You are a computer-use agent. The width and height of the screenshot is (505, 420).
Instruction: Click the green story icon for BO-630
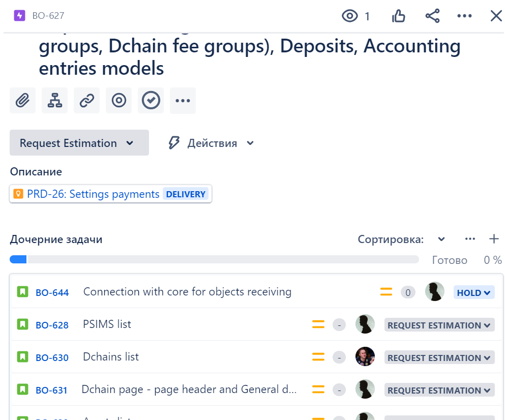[22, 357]
